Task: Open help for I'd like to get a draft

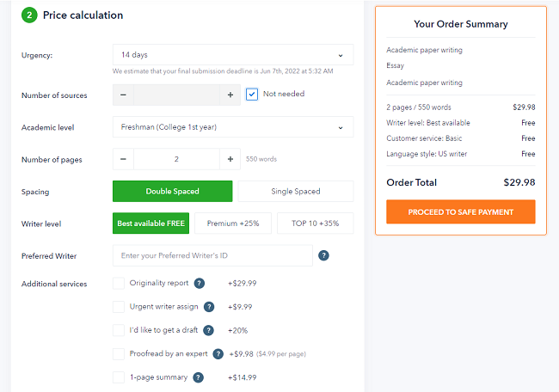Action: coord(208,330)
